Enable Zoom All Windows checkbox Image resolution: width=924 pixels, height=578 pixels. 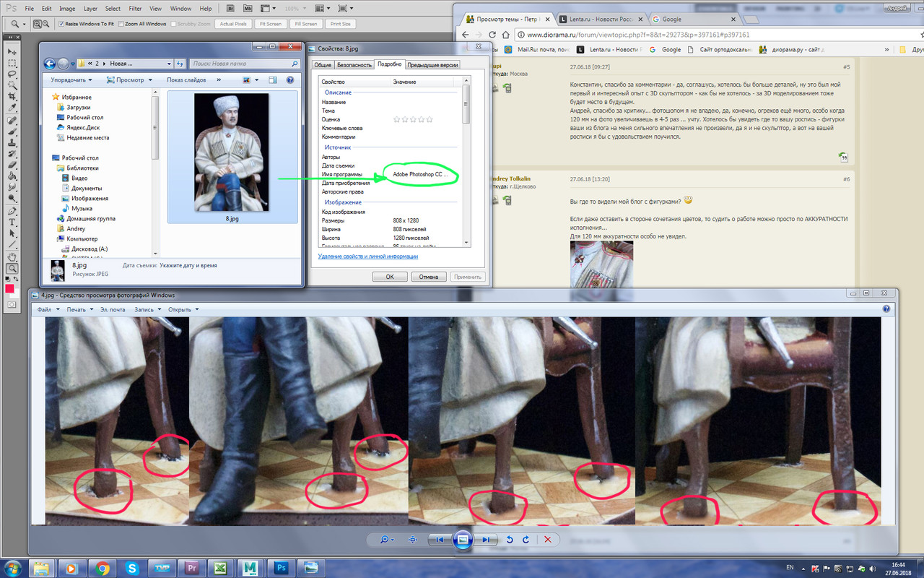[x=121, y=24]
